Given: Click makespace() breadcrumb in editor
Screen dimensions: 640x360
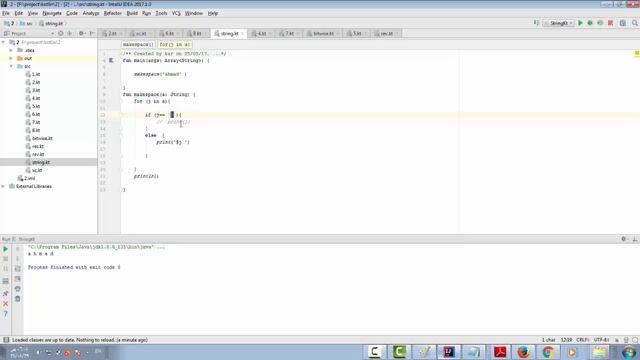Looking at the screenshot, I should 138,44.
